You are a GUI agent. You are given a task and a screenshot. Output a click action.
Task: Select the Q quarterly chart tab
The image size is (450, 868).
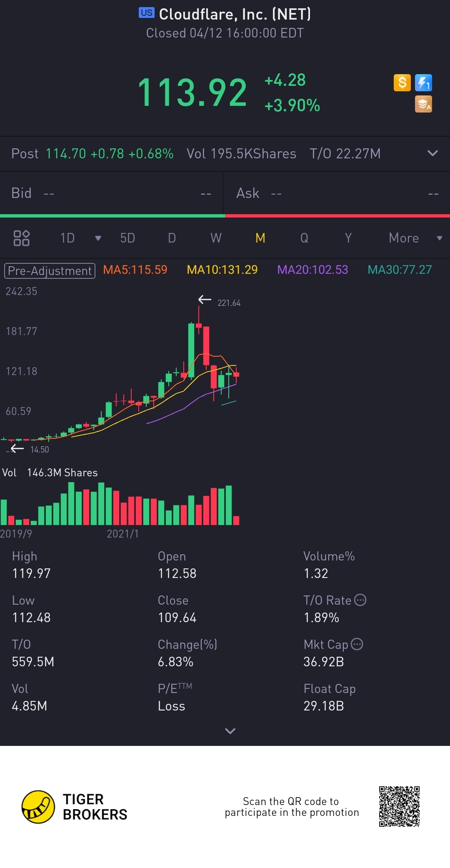point(304,238)
